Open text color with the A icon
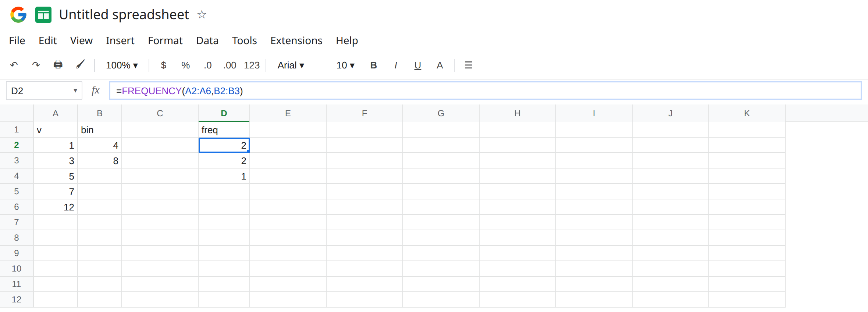 (440, 65)
